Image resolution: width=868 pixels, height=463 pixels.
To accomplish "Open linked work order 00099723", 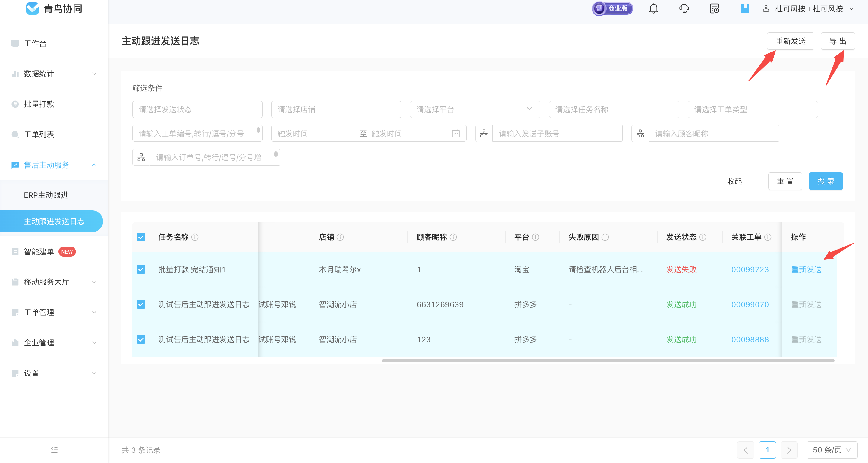I will click(750, 269).
